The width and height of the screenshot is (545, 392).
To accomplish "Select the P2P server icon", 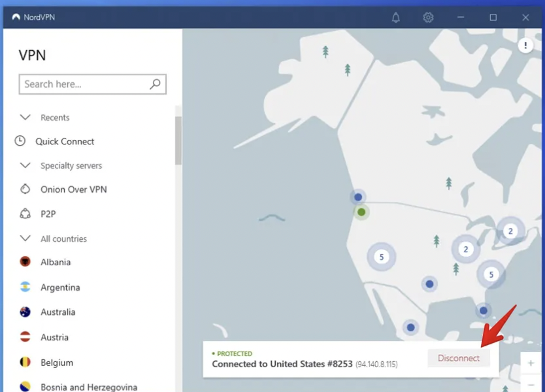I will pos(25,214).
